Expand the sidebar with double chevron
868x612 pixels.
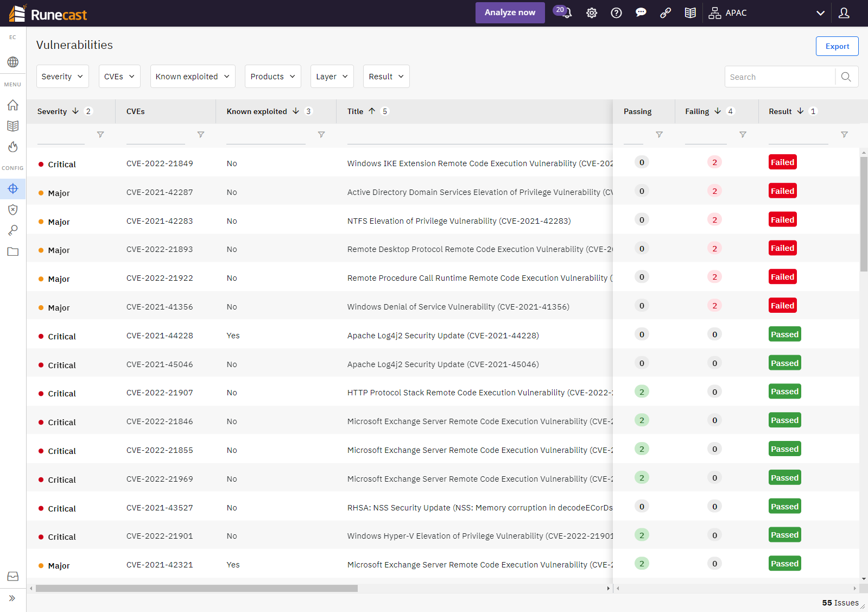pyautogui.click(x=12, y=598)
